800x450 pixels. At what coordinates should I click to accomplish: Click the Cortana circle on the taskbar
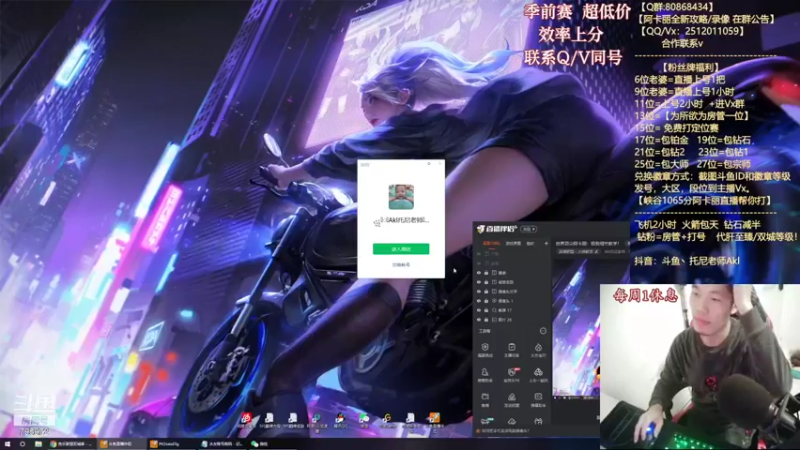[22, 444]
